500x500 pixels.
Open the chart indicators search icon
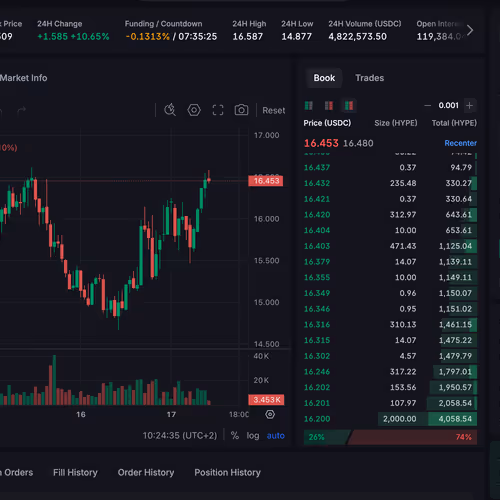point(170,110)
